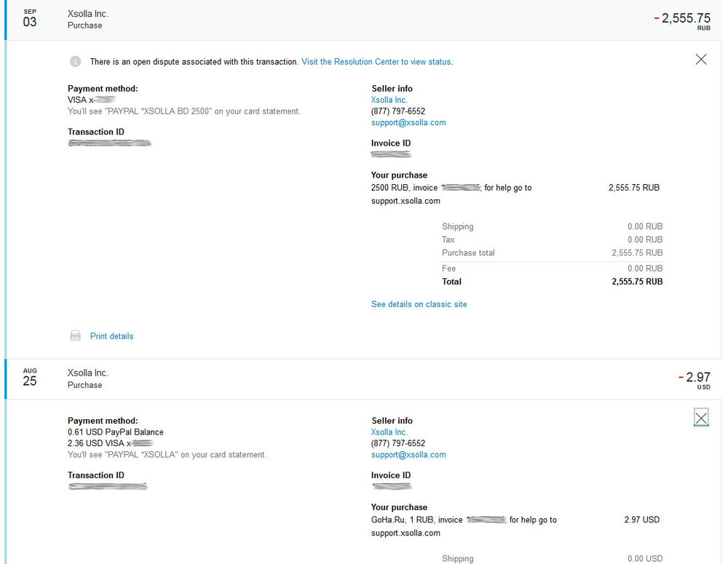Click the info icon beside the dispute notice
The width and height of the screenshot is (728, 564).
[x=76, y=62]
